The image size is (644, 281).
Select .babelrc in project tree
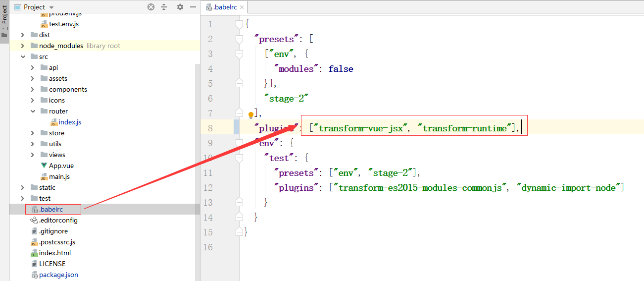[51, 209]
